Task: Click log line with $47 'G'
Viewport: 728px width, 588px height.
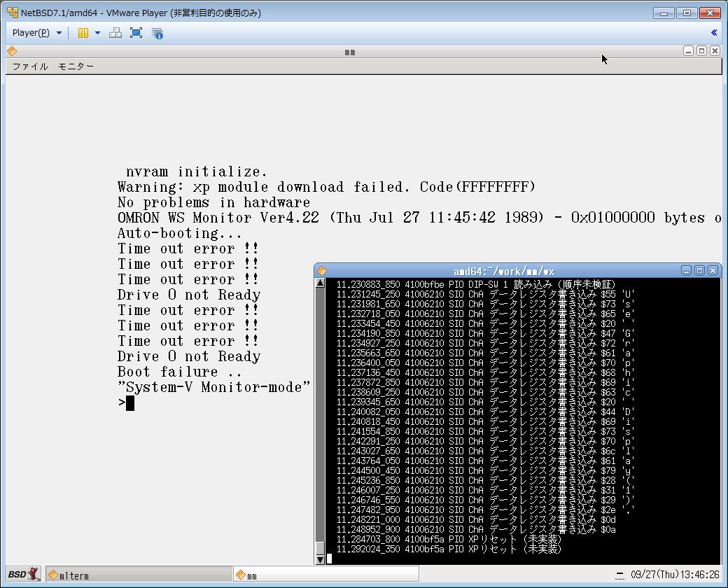Action: [x=485, y=333]
